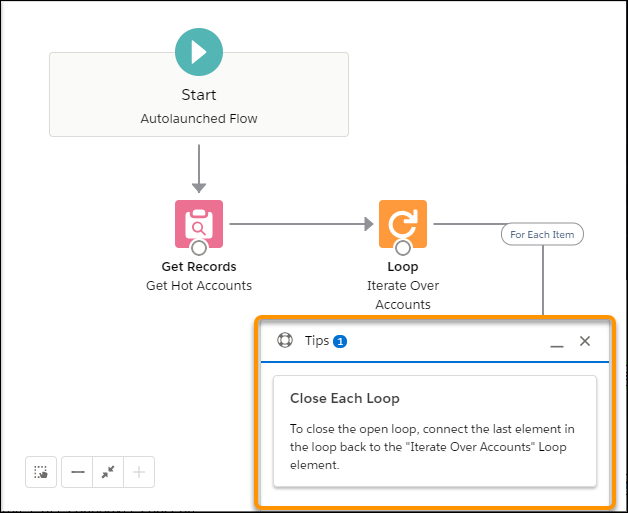The image size is (628, 513).
Task: Zoom out the flow canvas
Action: pyautogui.click(x=77, y=472)
